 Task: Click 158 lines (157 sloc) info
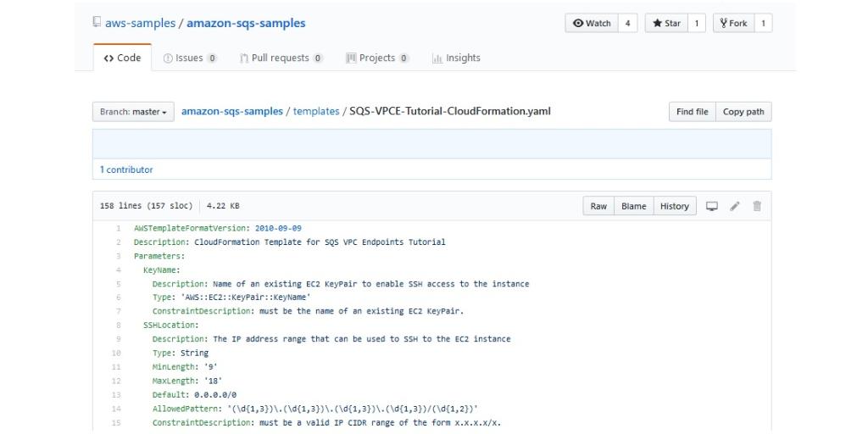(x=146, y=206)
